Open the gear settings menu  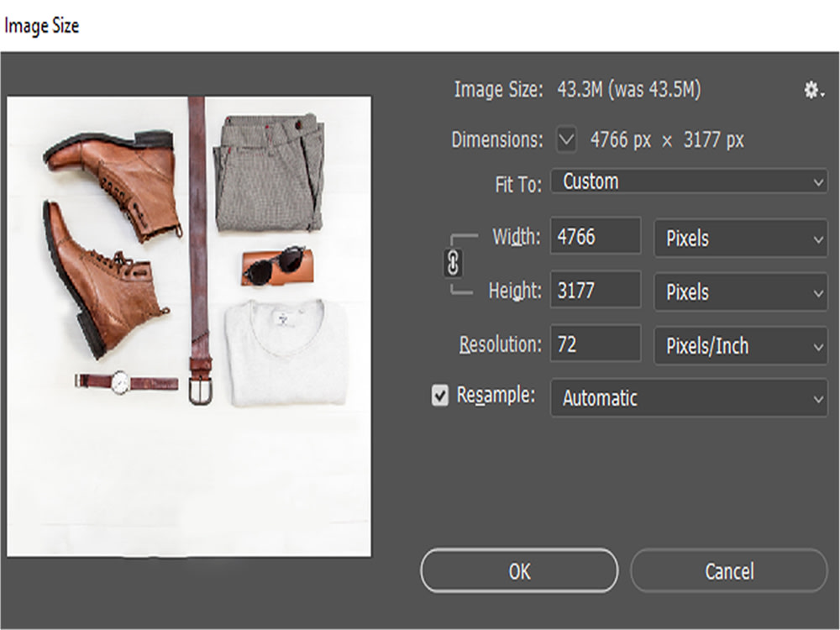click(x=813, y=90)
